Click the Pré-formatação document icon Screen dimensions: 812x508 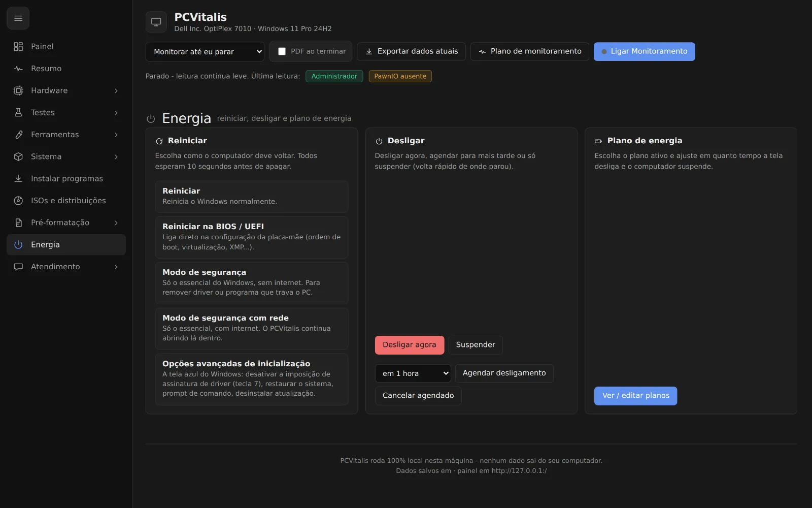[18, 223]
